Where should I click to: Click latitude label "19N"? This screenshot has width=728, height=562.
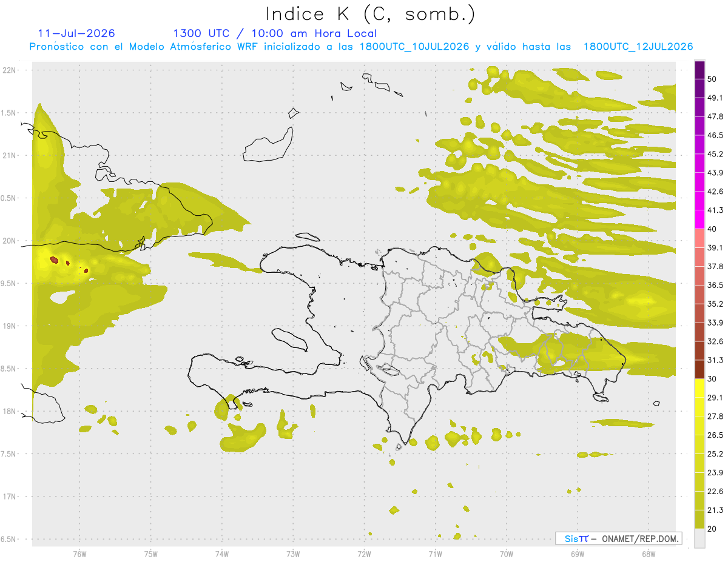tap(10, 326)
